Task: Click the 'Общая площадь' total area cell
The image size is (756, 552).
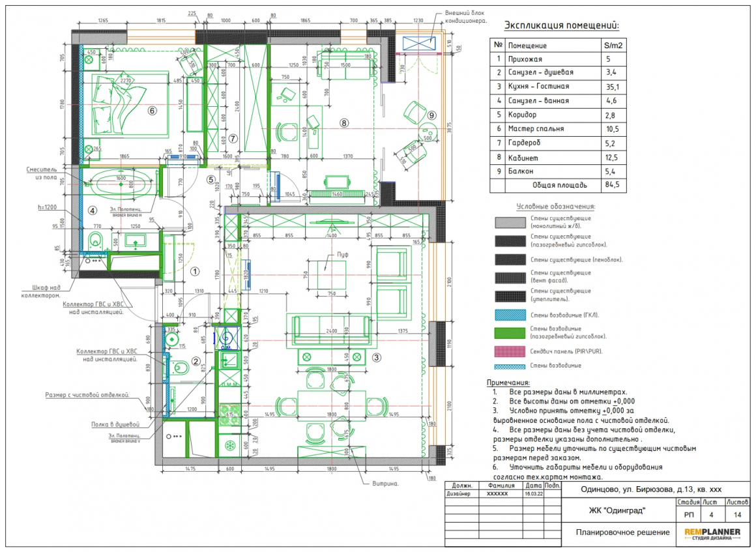Action: click(560, 186)
